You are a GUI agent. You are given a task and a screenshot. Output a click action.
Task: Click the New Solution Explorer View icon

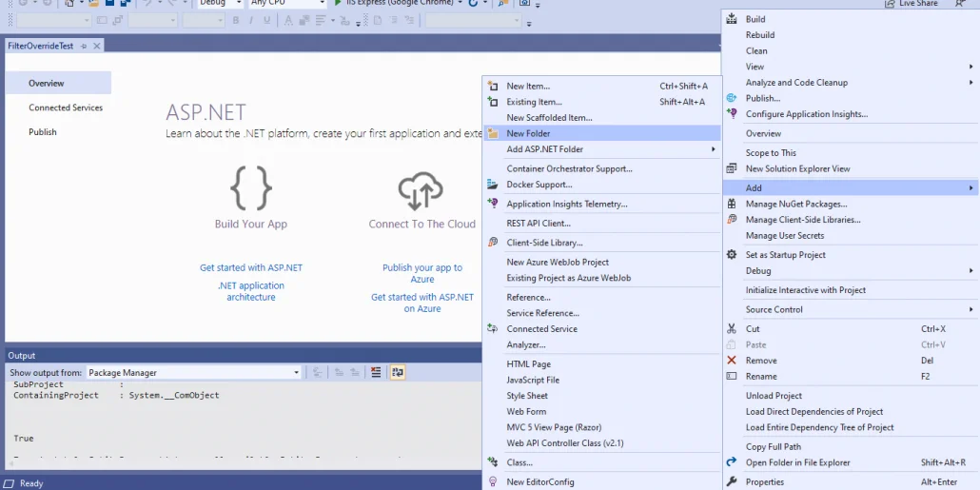[x=732, y=168]
